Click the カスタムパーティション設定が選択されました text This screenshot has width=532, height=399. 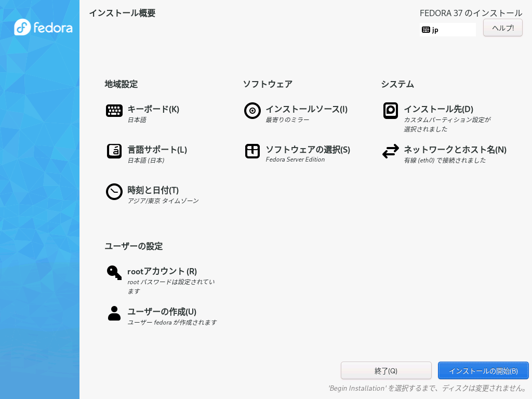point(447,125)
